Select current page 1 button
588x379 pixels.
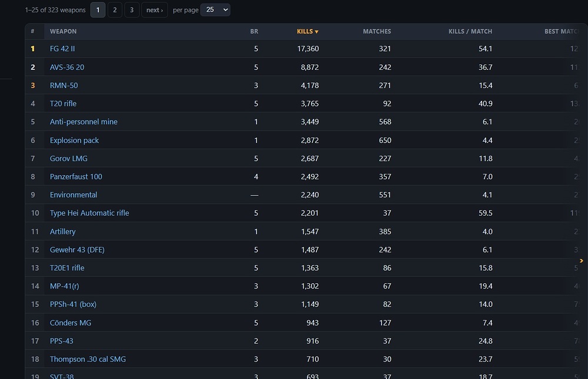tap(98, 10)
